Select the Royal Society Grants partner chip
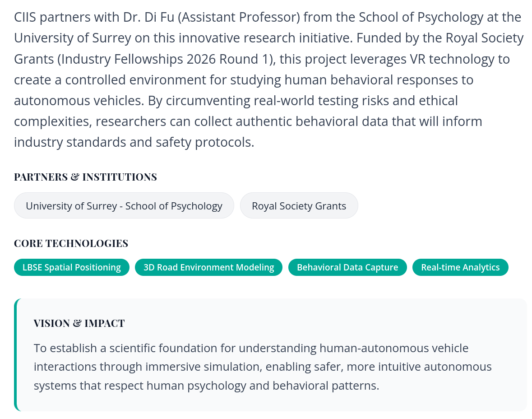 point(299,206)
